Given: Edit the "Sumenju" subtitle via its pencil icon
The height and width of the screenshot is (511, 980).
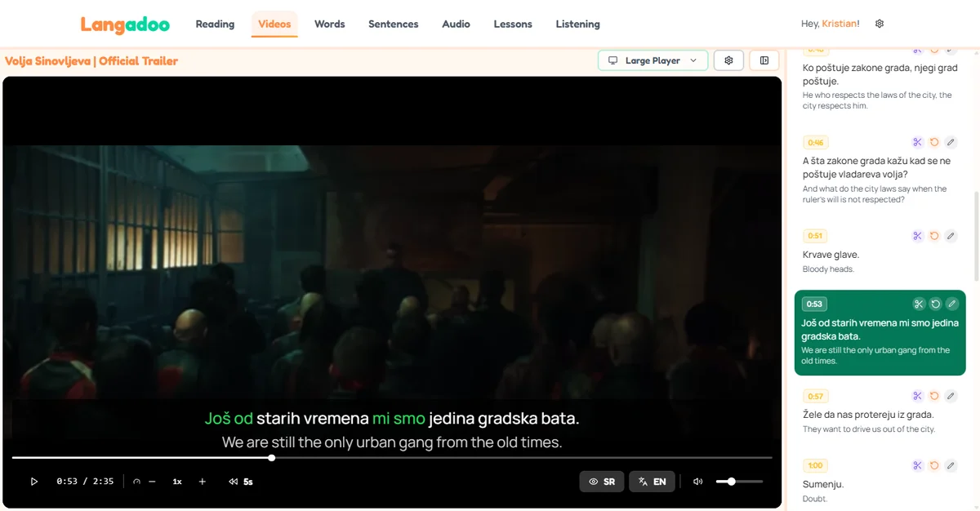Looking at the screenshot, I should pos(951,464).
